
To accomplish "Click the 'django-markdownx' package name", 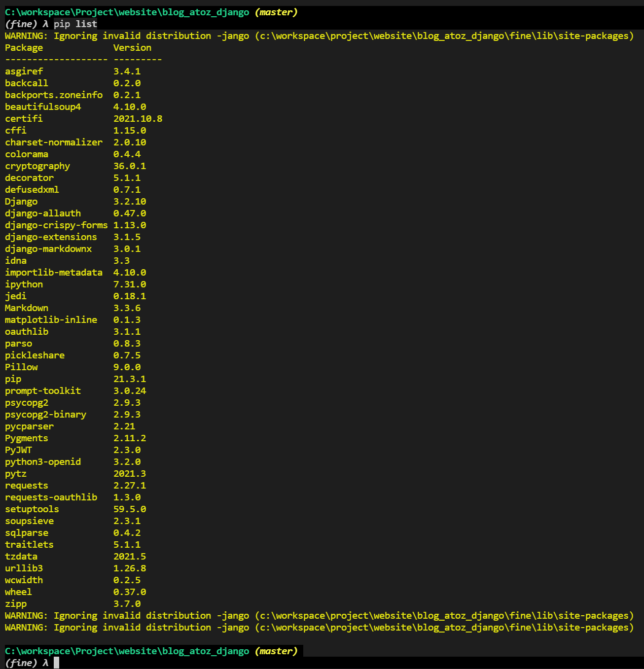I will coord(48,249).
